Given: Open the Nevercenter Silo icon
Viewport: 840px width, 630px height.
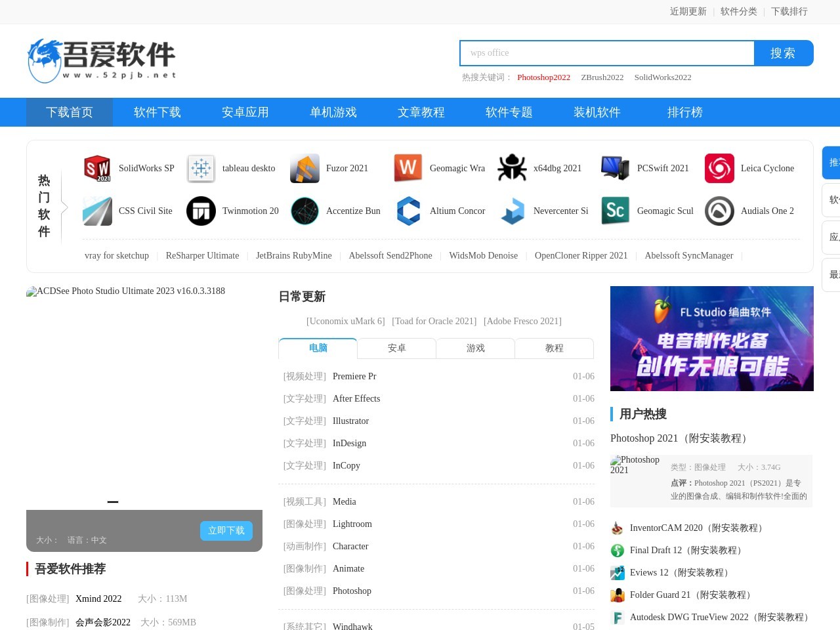Looking at the screenshot, I should point(513,211).
